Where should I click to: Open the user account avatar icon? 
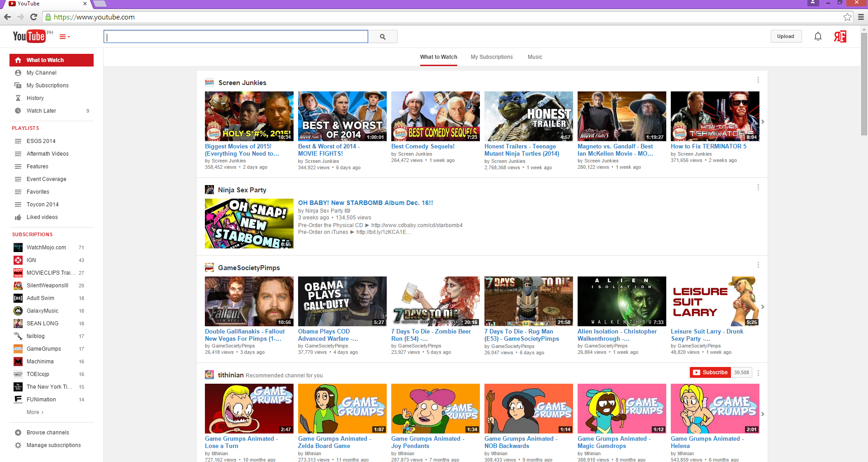[840, 36]
